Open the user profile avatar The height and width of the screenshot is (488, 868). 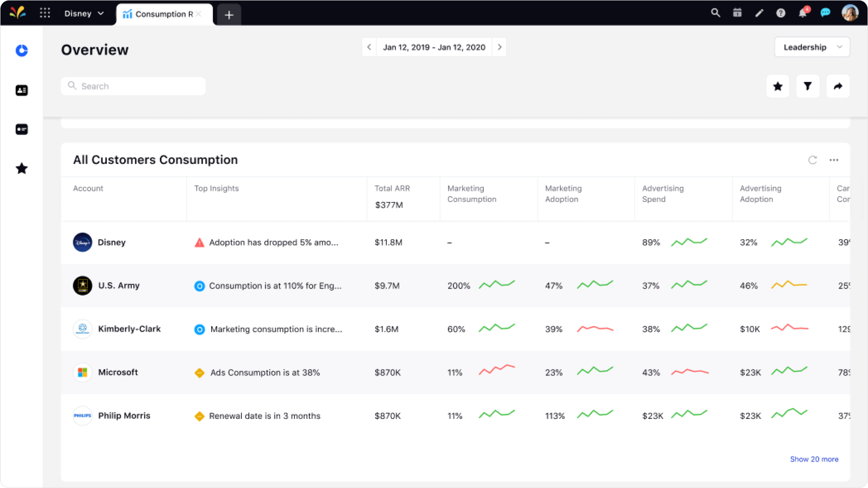pyautogui.click(x=850, y=13)
